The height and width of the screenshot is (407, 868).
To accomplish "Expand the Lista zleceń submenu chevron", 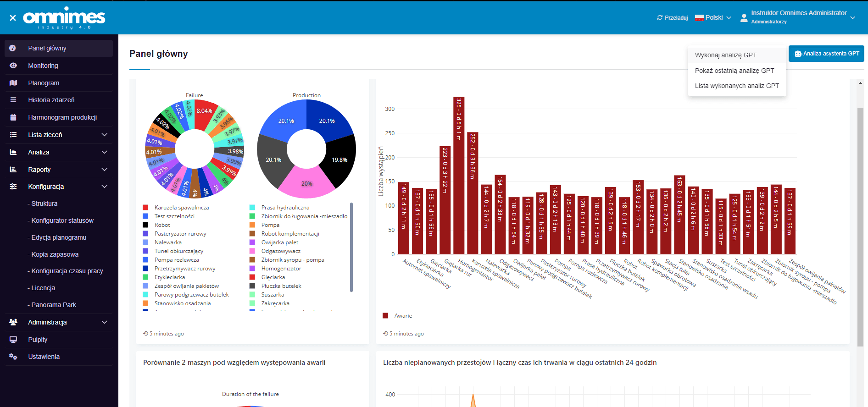I will tap(105, 135).
